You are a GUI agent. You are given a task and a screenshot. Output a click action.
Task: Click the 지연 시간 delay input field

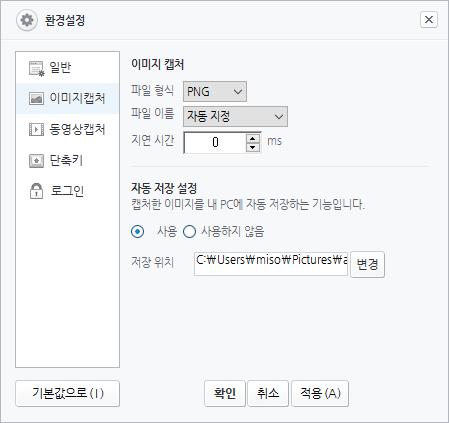point(215,143)
